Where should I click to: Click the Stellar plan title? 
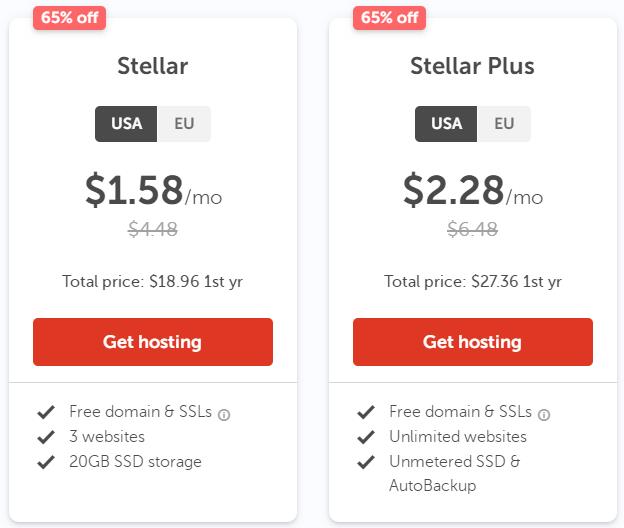[x=152, y=67]
